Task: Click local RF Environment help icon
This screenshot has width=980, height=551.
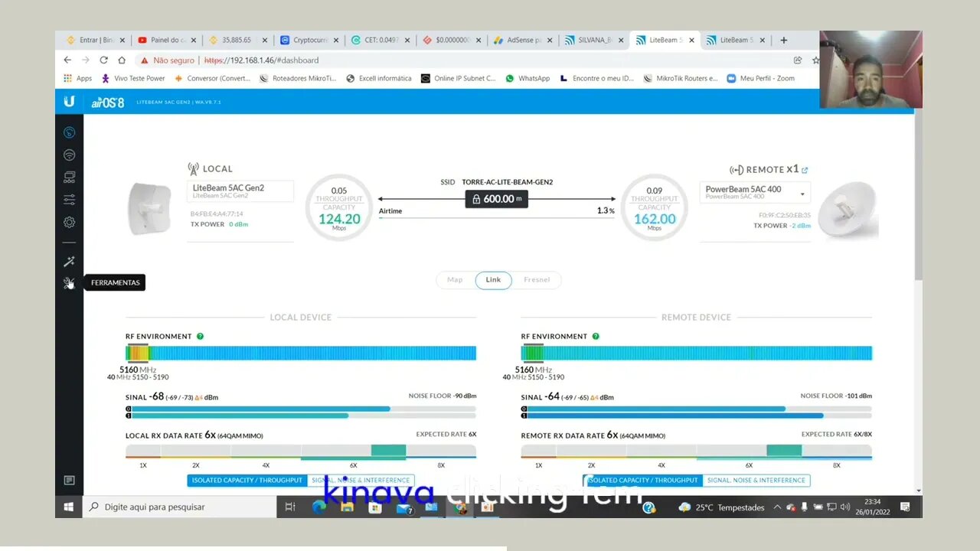Action: coord(200,336)
